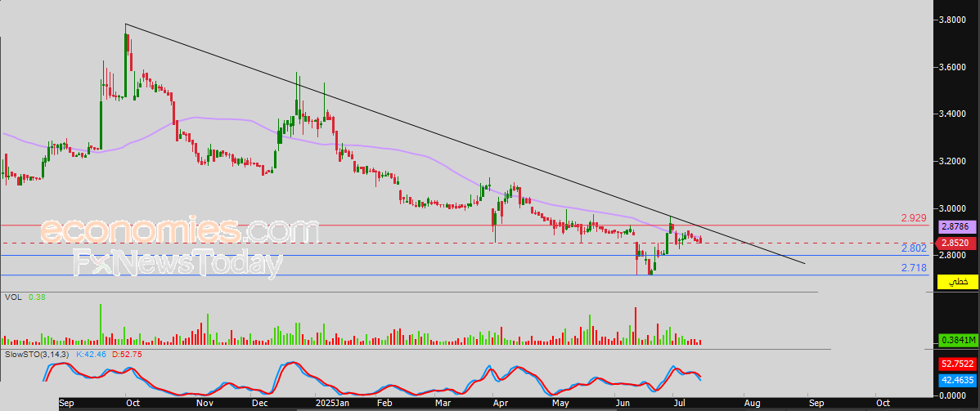Open the economies.com watermark link
Screen dimensions: 980x411
(180, 232)
